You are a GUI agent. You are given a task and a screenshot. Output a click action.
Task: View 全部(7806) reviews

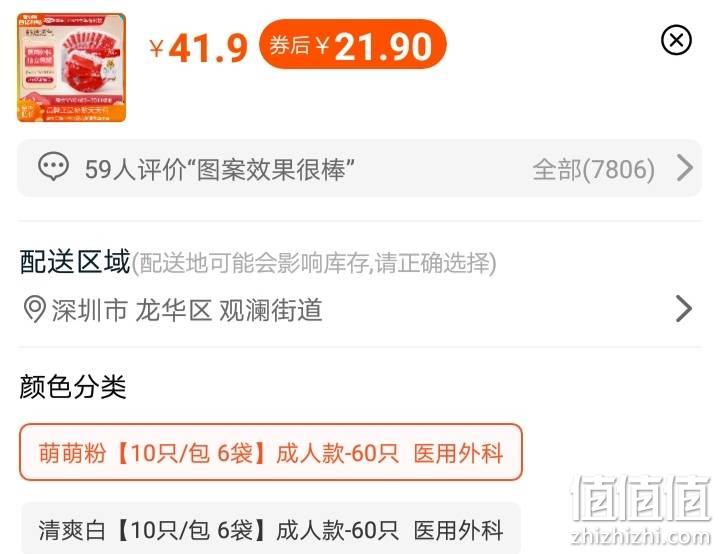click(593, 170)
